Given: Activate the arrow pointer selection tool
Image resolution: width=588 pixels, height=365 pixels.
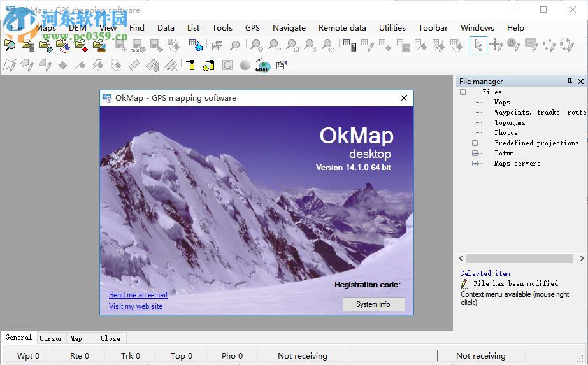Looking at the screenshot, I should point(478,45).
